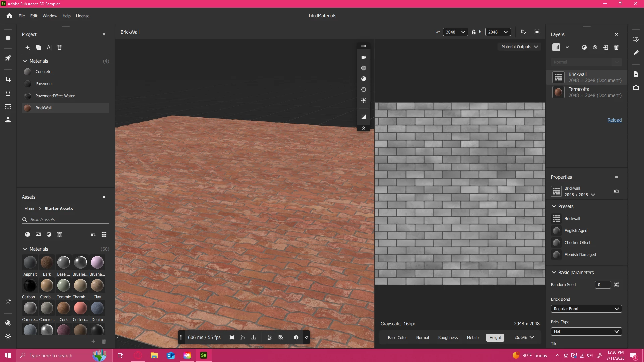Screen dimensions: 644x362
Task: Click the environment globe icon
Action: [363, 68]
